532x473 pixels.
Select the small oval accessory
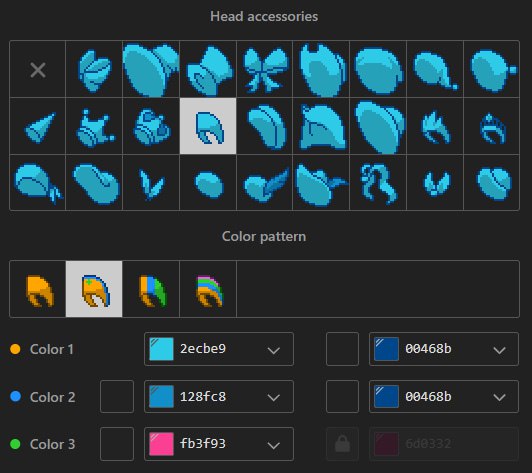(x=208, y=183)
